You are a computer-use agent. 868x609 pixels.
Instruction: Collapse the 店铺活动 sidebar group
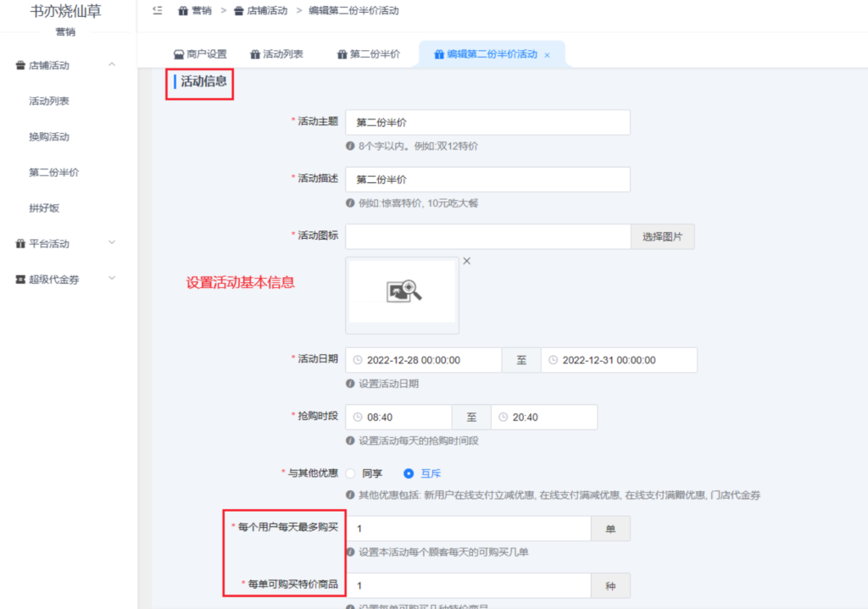click(x=112, y=64)
